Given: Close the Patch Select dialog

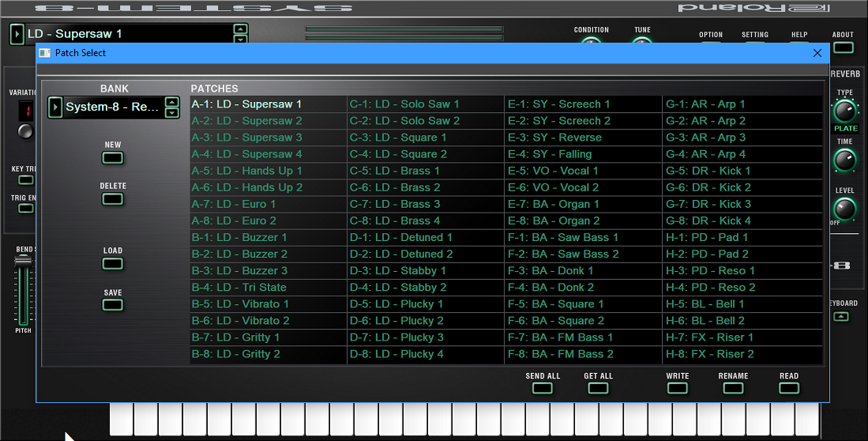Looking at the screenshot, I should 817,53.
